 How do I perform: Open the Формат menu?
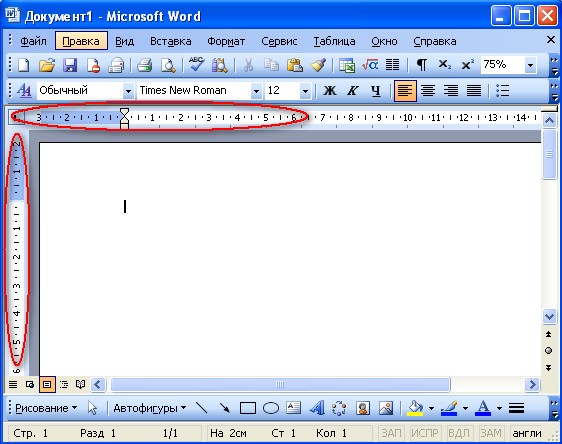point(226,42)
